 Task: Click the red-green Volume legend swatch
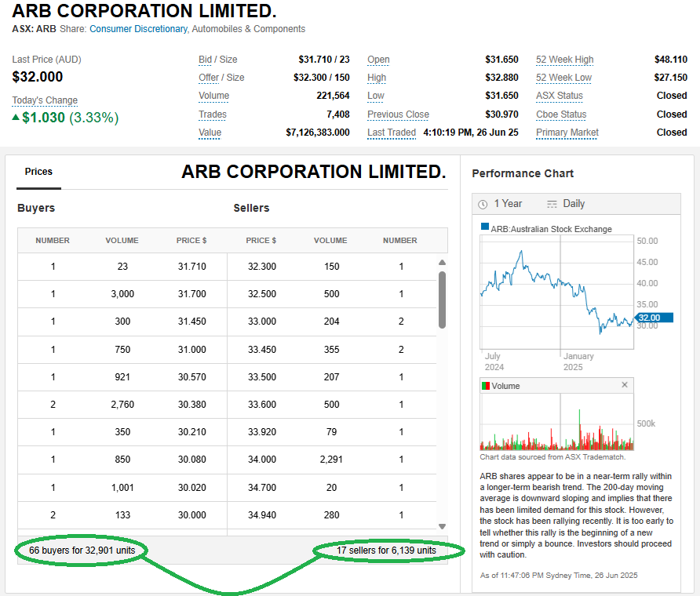(486, 386)
